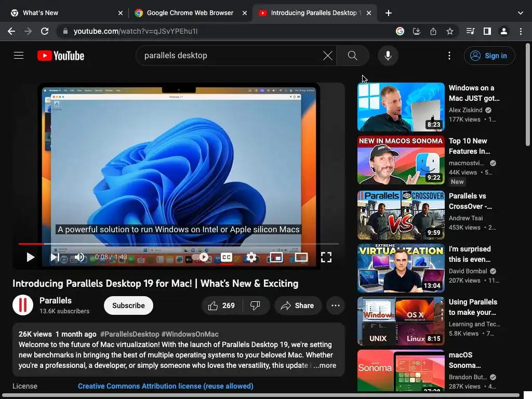The width and height of the screenshot is (532, 399).
Task: Play the video with play button
Action: pos(30,257)
